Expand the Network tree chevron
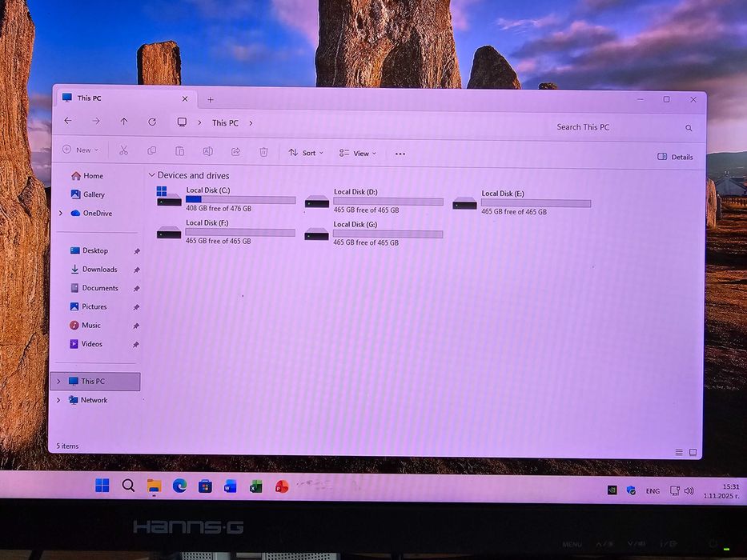747x560 pixels. (58, 400)
